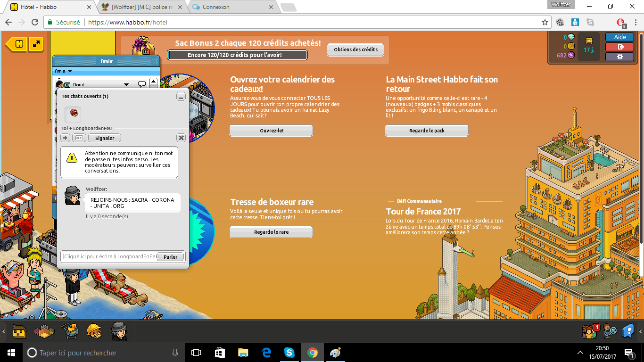Open friend search magnifier icon
Viewport: 644px width, 362px height.
(x=610, y=331)
